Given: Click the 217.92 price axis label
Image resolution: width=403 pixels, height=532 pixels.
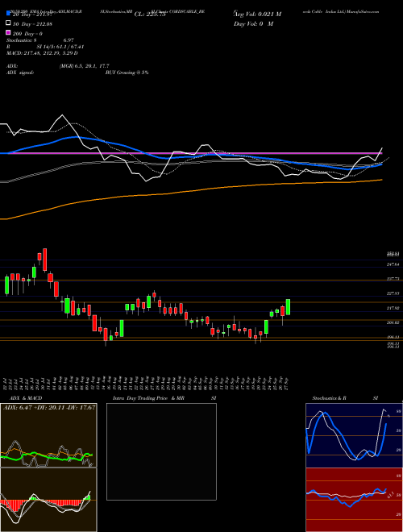Looking at the screenshot, I should [x=393, y=308].
